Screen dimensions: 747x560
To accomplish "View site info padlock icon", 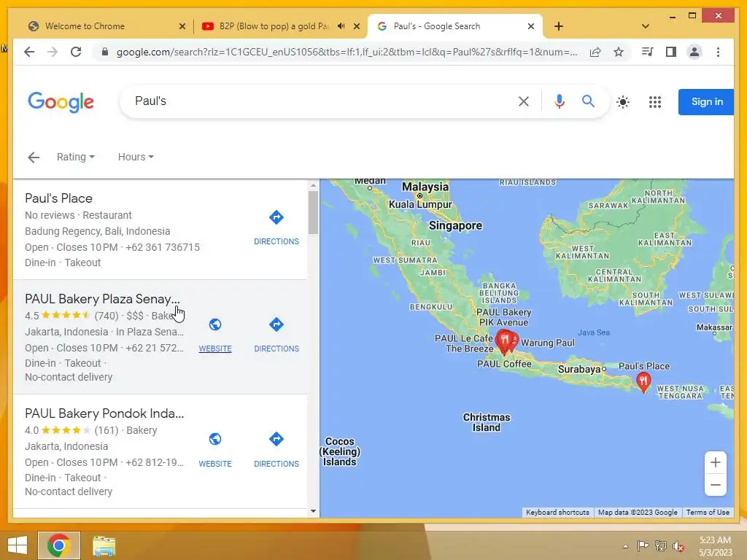I will 105,52.
